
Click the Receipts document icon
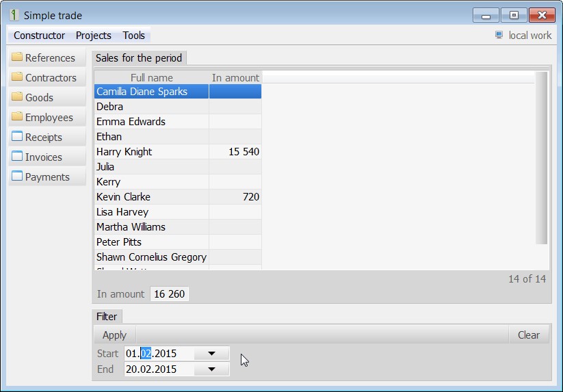(17, 137)
